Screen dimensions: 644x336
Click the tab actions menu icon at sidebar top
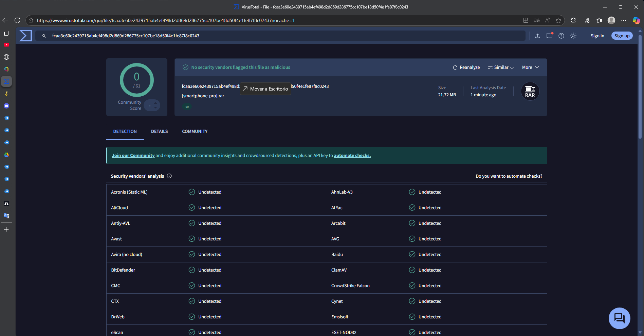(6, 33)
